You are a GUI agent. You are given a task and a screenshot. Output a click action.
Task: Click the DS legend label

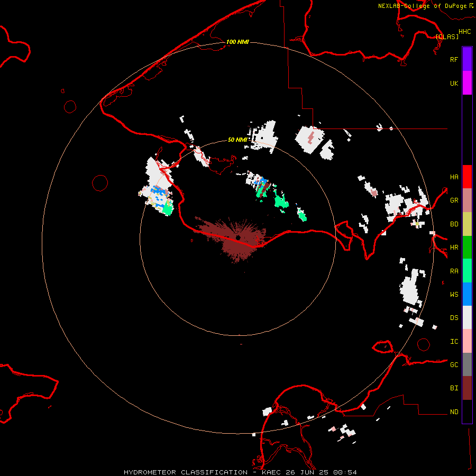tap(454, 318)
